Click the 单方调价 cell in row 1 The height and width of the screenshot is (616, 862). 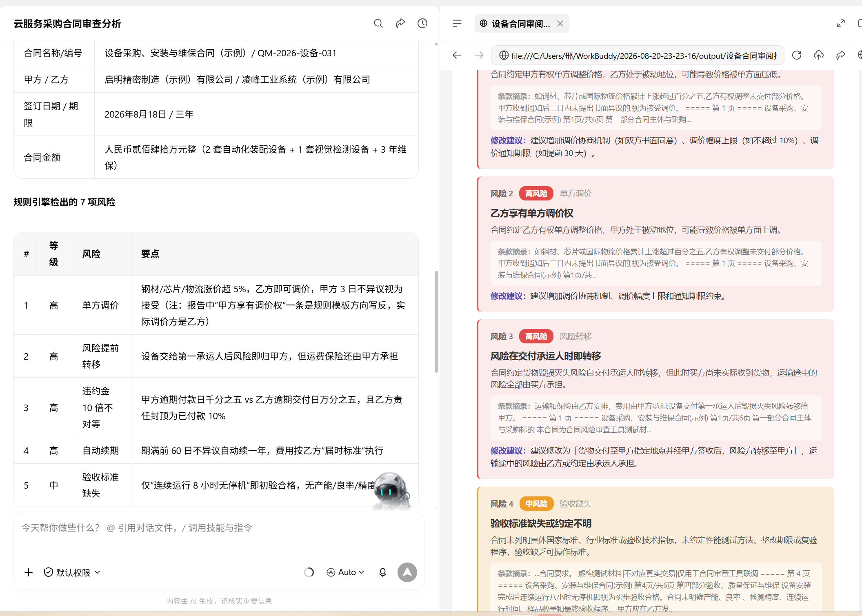[x=101, y=305]
